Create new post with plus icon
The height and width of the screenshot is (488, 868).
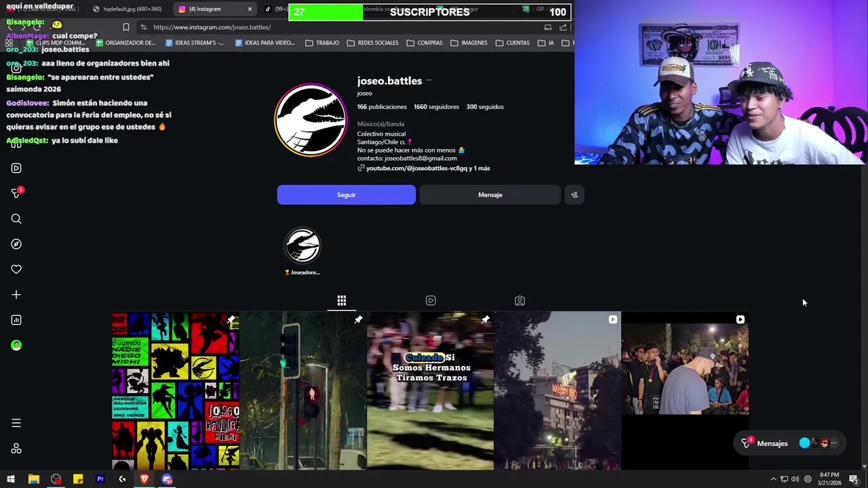coord(16,295)
